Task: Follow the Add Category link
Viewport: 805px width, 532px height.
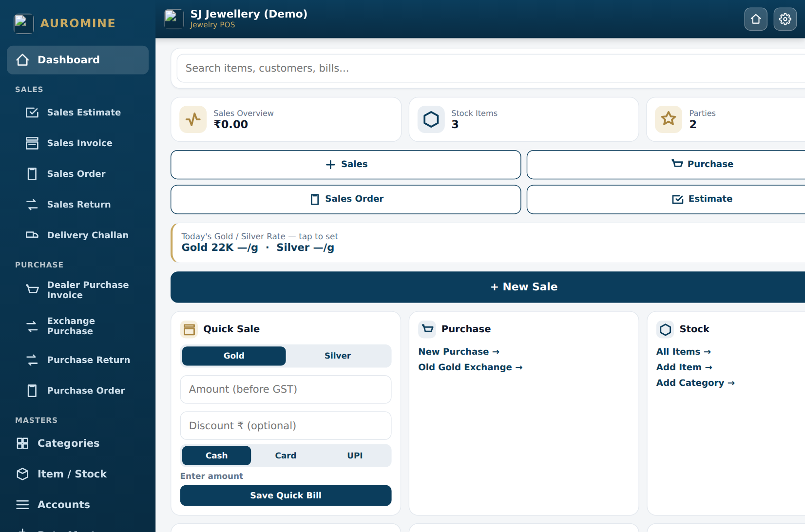Action: pyautogui.click(x=695, y=383)
